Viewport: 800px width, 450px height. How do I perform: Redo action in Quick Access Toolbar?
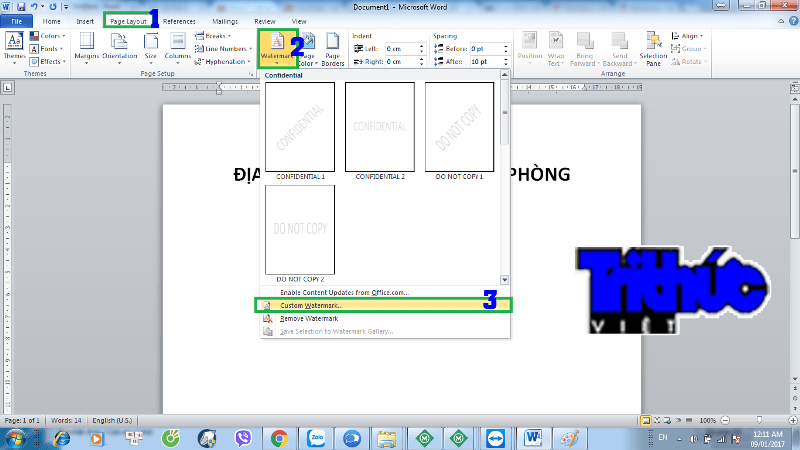coord(53,7)
